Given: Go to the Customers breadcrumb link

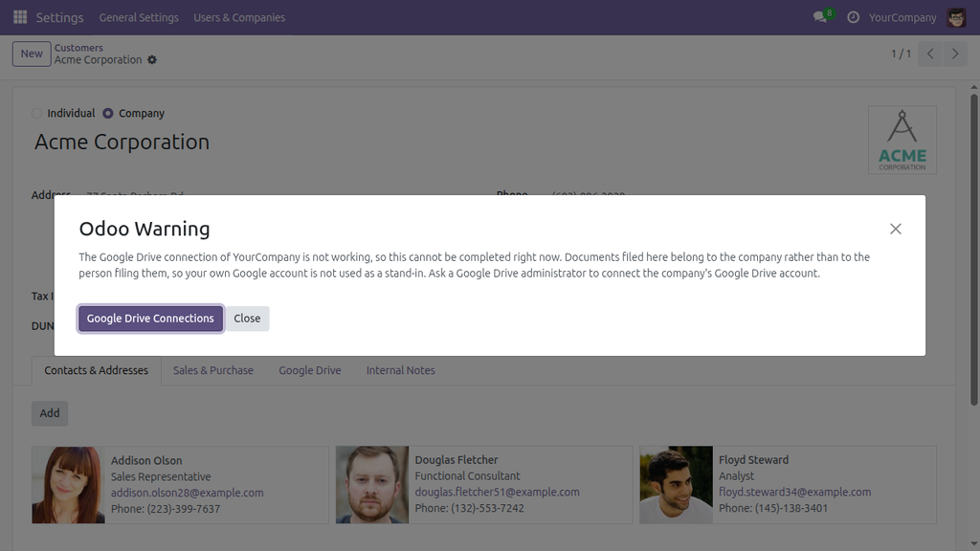Looking at the screenshot, I should click(78, 48).
